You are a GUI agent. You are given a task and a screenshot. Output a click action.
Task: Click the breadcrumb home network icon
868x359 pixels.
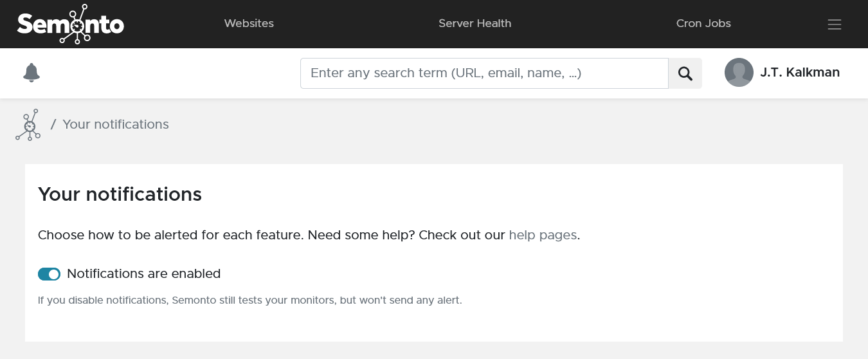point(28,125)
